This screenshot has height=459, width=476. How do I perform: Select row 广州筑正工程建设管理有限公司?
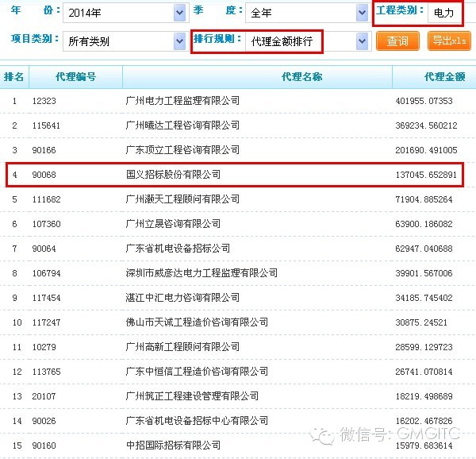click(x=238, y=396)
